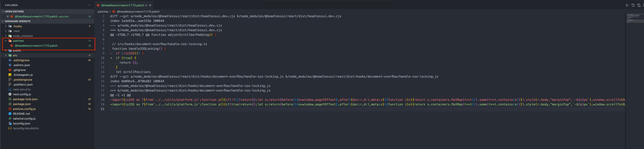
Task: Close the patch file in Open Editors
Action: click(x=8, y=16)
